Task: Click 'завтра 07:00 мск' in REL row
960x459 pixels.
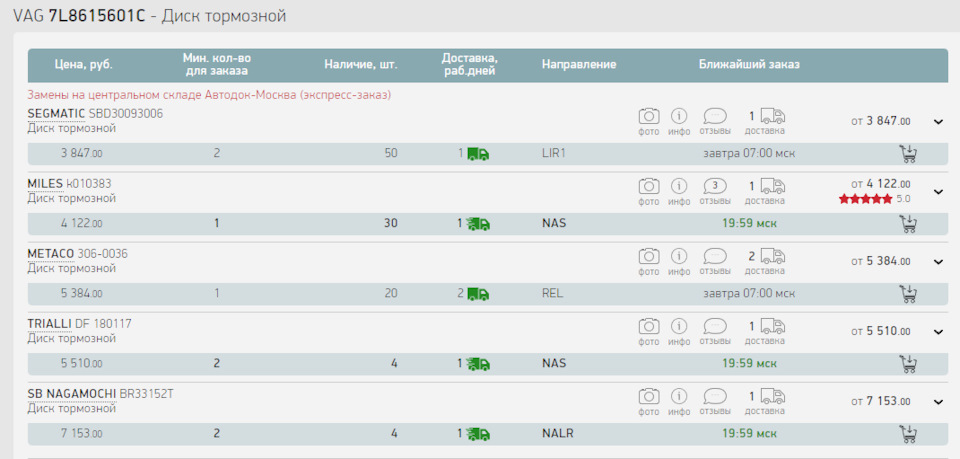Action: point(749,294)
